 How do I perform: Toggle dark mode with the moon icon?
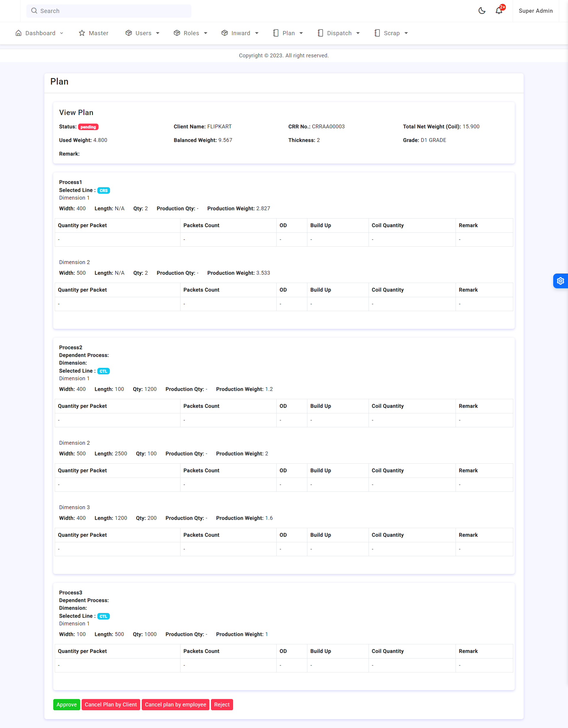click(x=482, y=11)
